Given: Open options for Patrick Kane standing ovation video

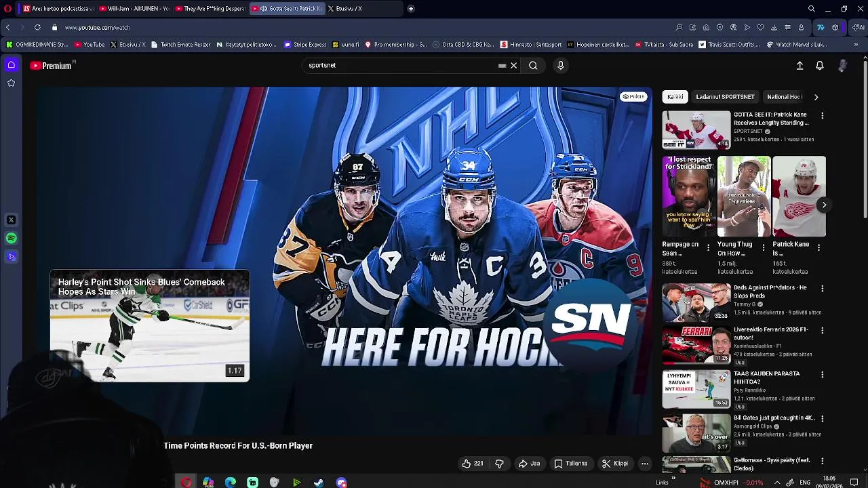Looking at the screenshot, I should coord(822,116).
